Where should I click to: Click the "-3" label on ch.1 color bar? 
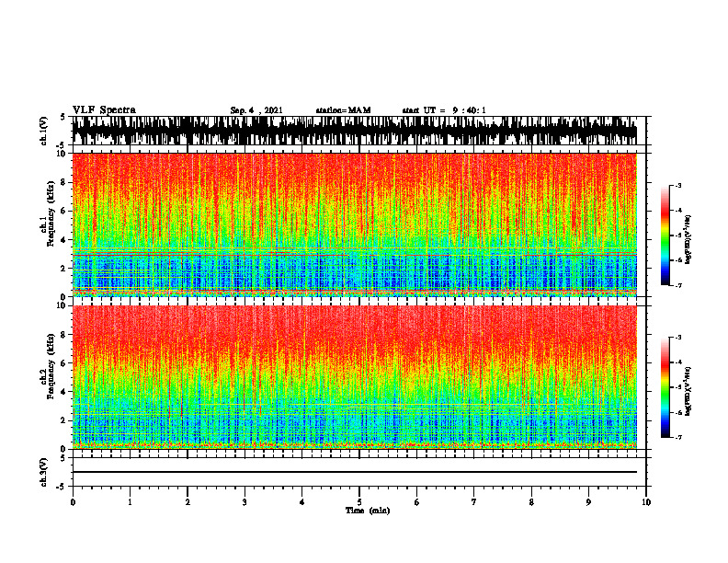click(678, 185)
